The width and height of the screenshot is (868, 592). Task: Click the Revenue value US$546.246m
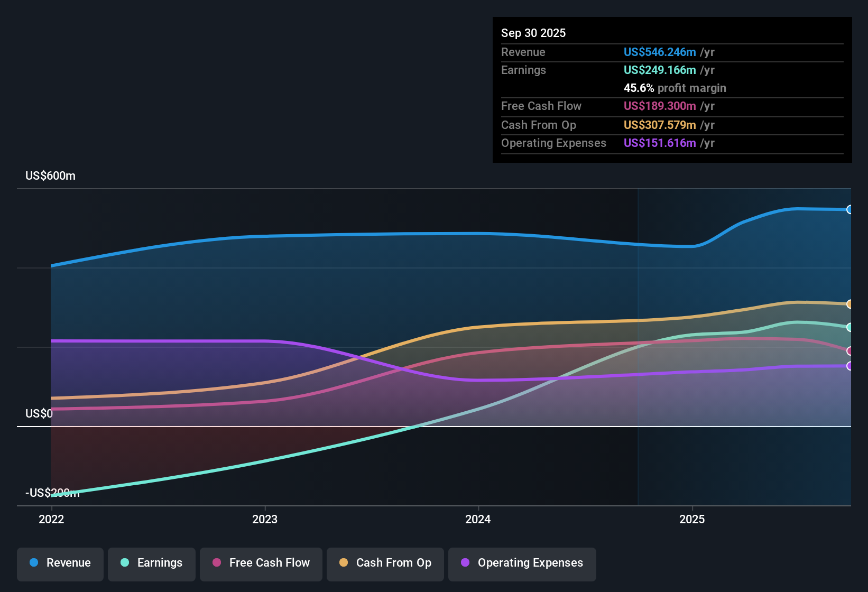[660, 52]
